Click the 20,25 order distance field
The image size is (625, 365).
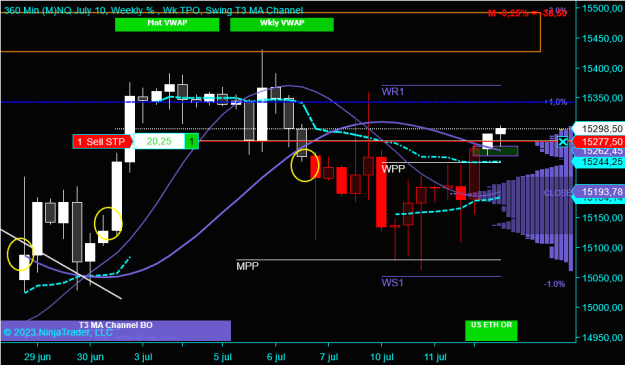159,141
